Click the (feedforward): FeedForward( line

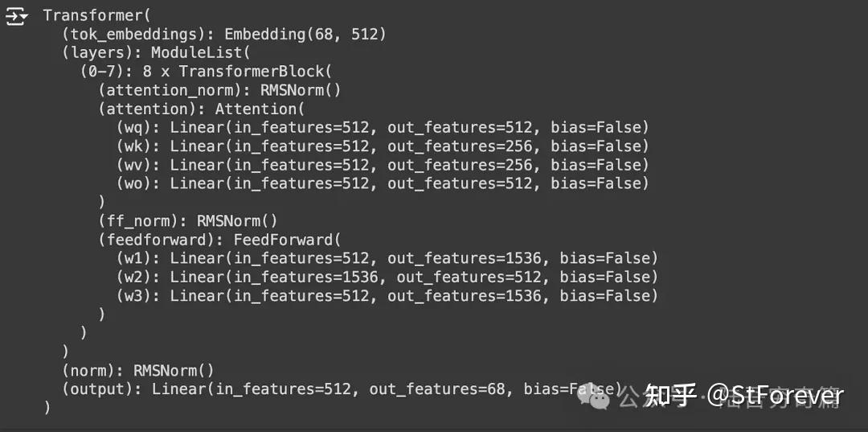(219, 239)
